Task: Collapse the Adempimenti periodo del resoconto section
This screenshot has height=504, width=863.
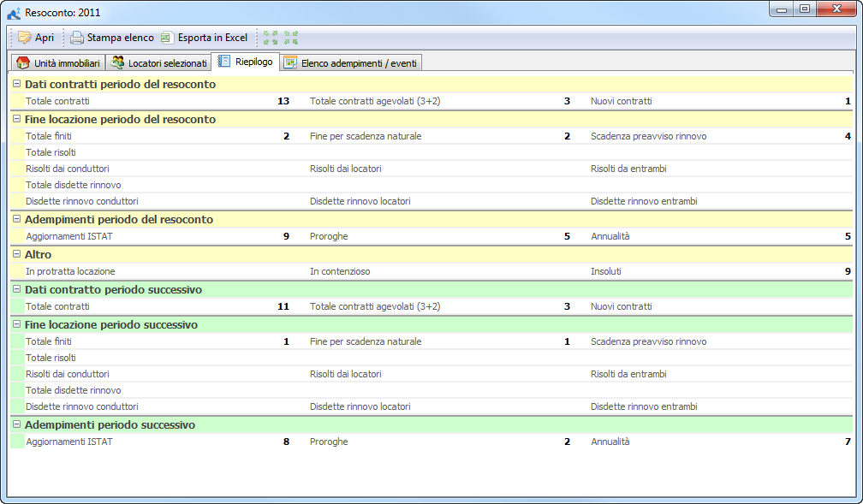Action: click(16, 219)
